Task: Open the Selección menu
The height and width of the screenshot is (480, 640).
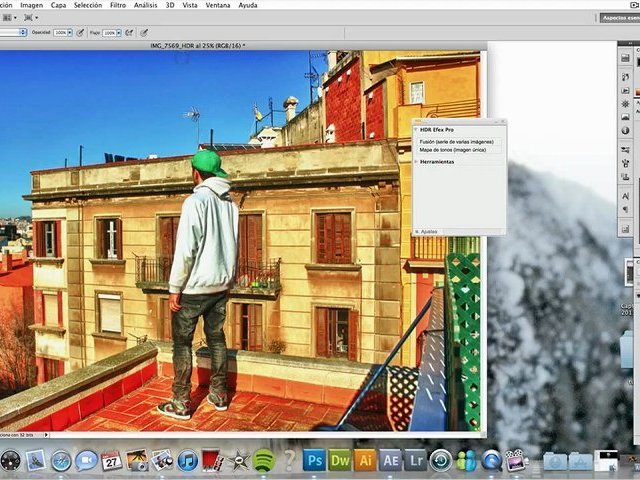Action: tap(88, 5)
